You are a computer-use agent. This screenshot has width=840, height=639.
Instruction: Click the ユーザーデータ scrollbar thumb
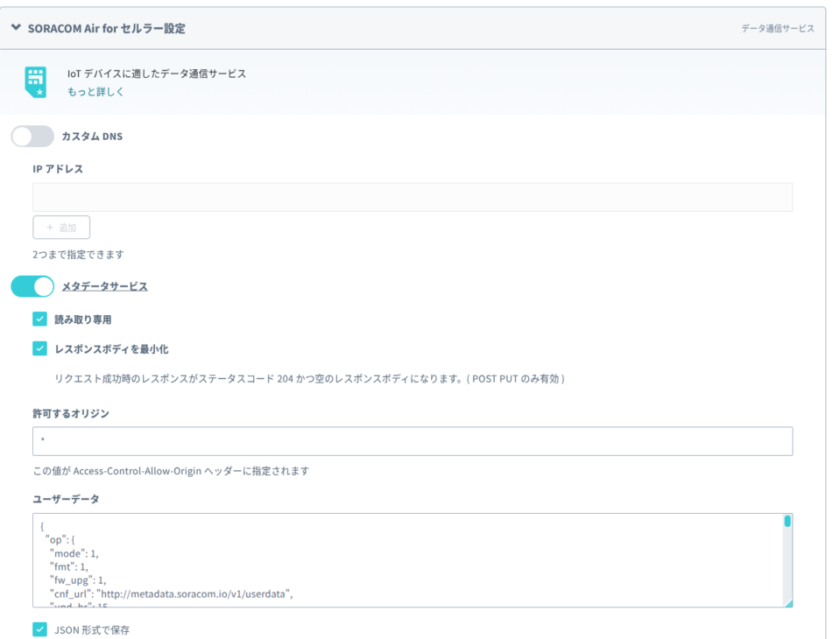coord(787,521)
